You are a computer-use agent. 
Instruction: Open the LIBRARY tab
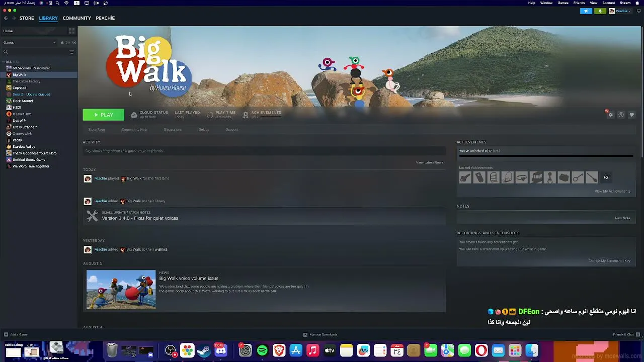(48, 18)
